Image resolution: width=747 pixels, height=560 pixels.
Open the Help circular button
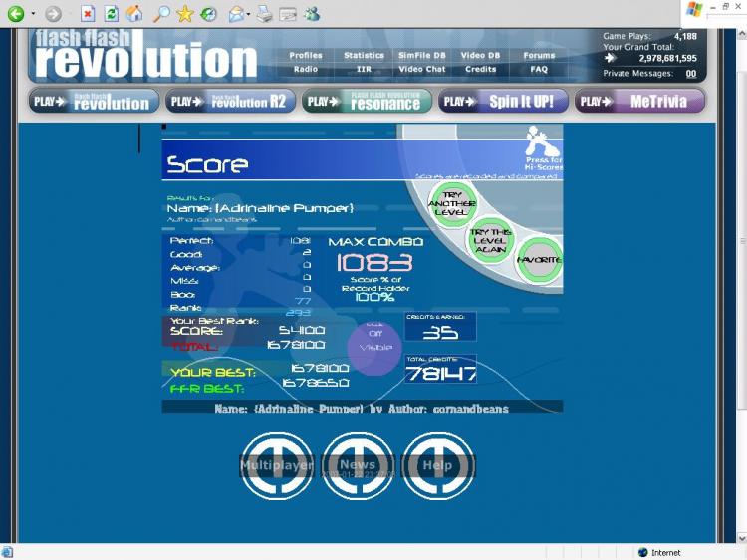(x=438, y=465)
